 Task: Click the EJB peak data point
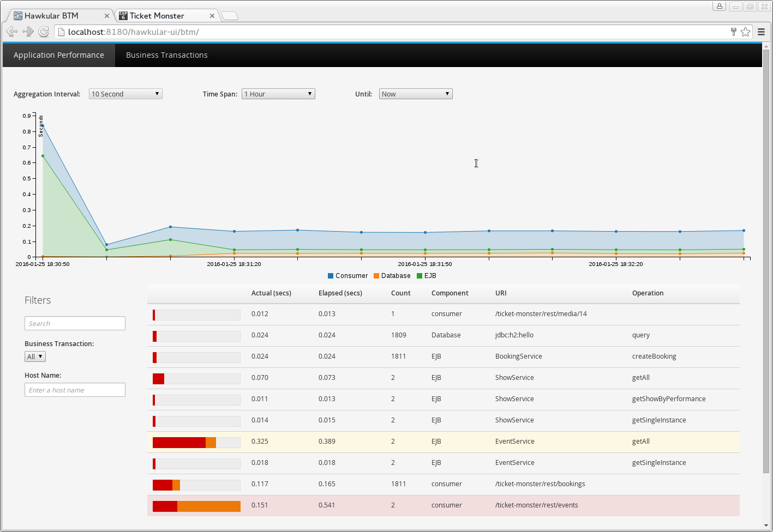(43, 156)
